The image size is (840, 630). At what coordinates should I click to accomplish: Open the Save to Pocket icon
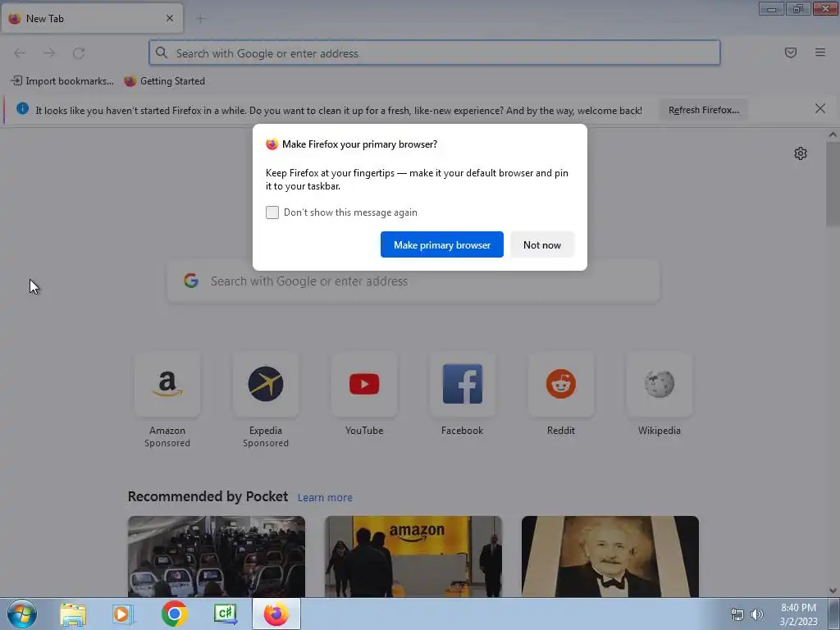click(790, 52)
